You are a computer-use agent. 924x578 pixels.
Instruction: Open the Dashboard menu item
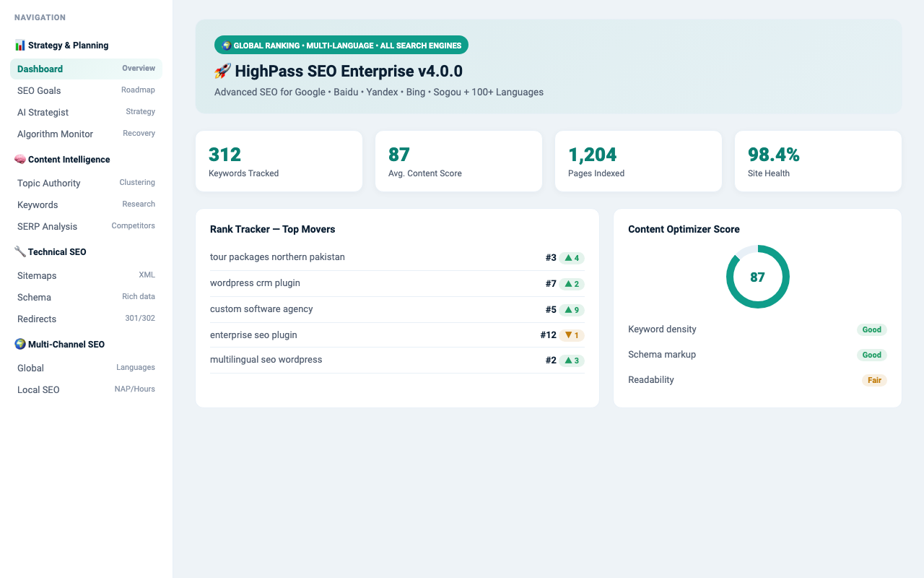(x=86, y=69)
